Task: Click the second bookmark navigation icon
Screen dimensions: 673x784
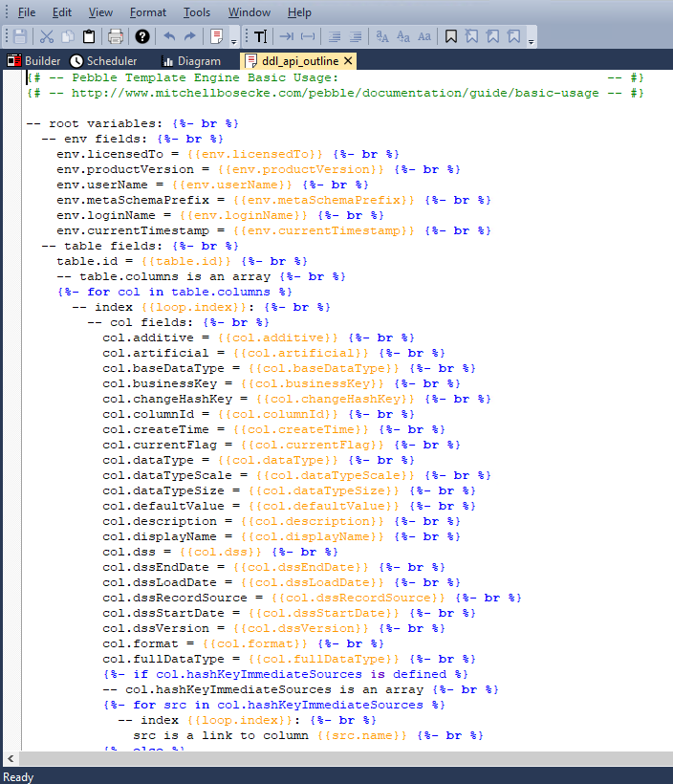Action: (471, 36)
